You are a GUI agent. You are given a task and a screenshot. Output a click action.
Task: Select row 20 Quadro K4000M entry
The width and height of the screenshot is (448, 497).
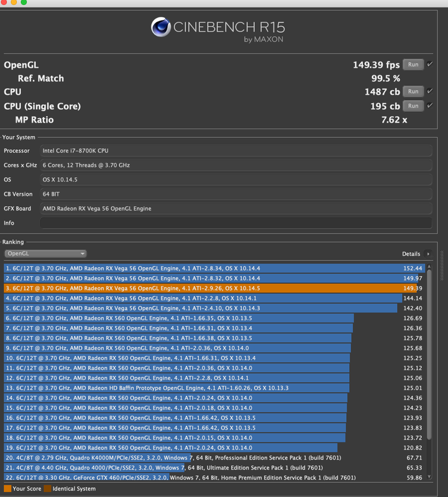click(x=214, y=458)
